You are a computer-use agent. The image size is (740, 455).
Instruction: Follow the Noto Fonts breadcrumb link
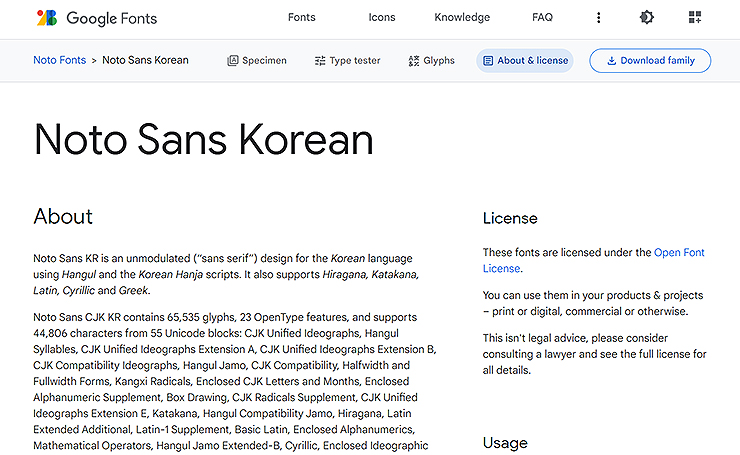coord(59,60)
